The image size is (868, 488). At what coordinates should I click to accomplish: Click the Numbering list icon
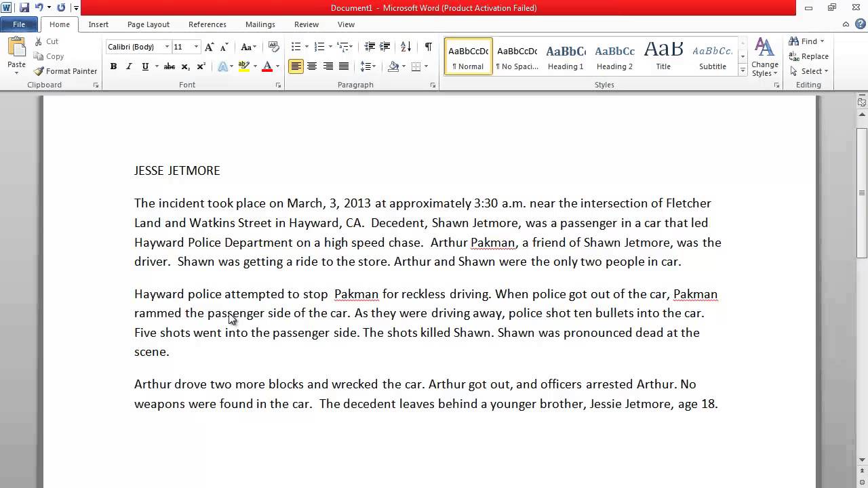coord(319,47)
